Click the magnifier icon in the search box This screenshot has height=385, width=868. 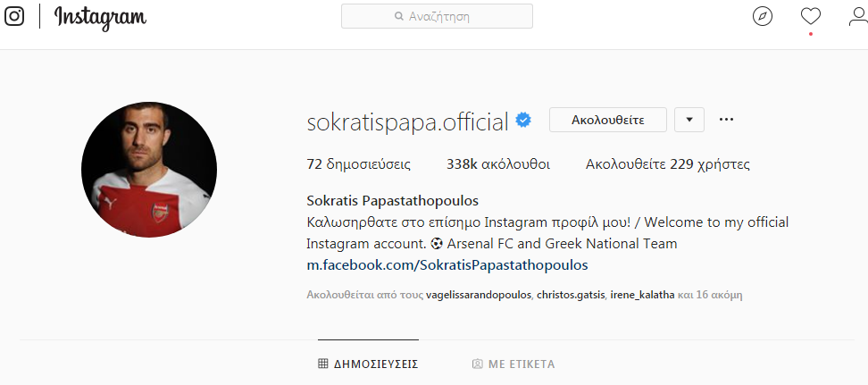click(x=398, y=16)
